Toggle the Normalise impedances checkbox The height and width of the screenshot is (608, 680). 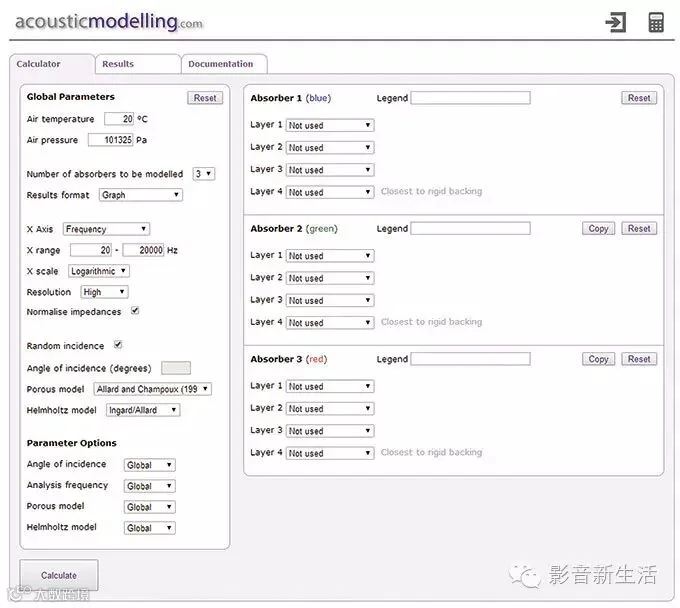pyautogui.click(x=135, y=311)
